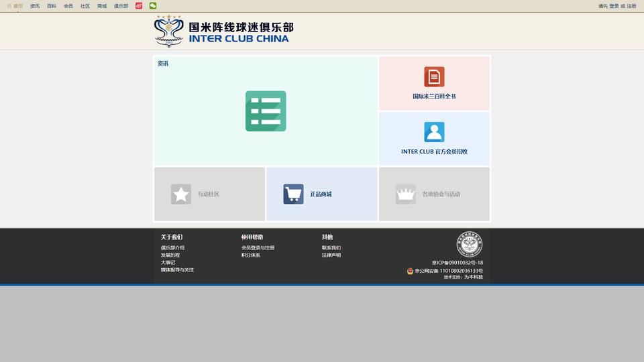Click the blue member profile icon

click(434, 132)
